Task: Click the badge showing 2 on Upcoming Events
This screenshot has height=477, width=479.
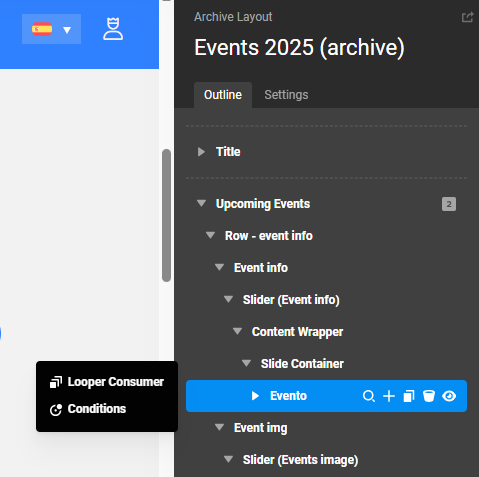Action: (x=449, y=204)
